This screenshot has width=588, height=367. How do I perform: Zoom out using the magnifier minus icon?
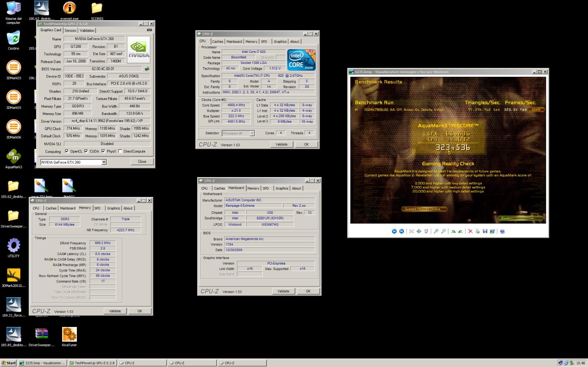[443, 231]
